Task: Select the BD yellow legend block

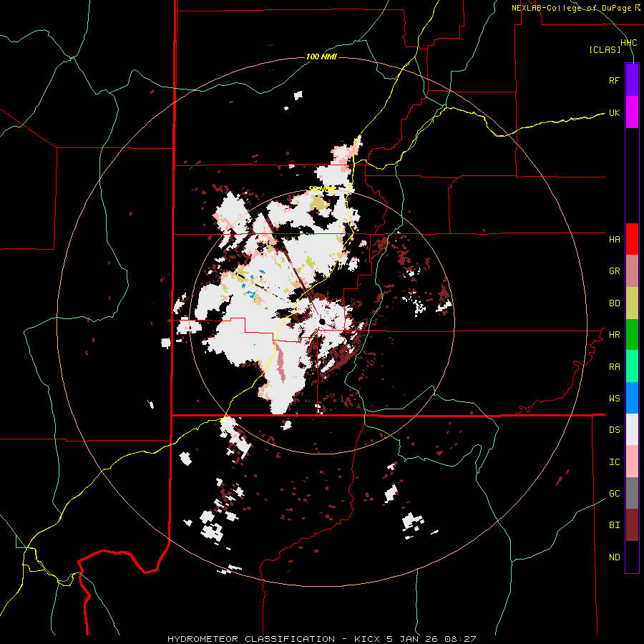Action: (632, 303)
